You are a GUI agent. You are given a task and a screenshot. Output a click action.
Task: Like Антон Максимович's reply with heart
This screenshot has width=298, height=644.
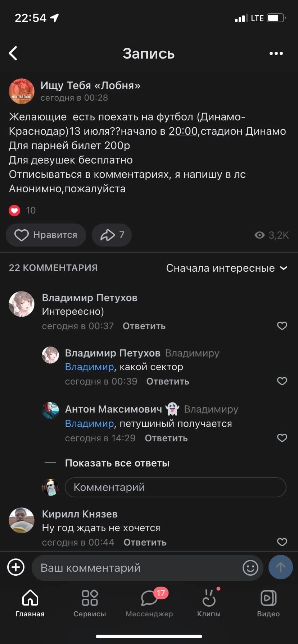click(282, 438)
